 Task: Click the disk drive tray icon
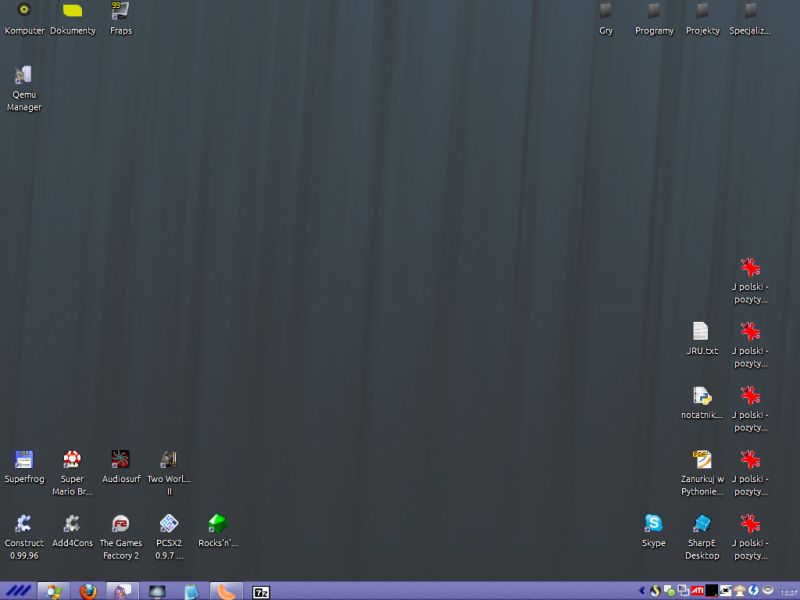[x=767, y=590]
